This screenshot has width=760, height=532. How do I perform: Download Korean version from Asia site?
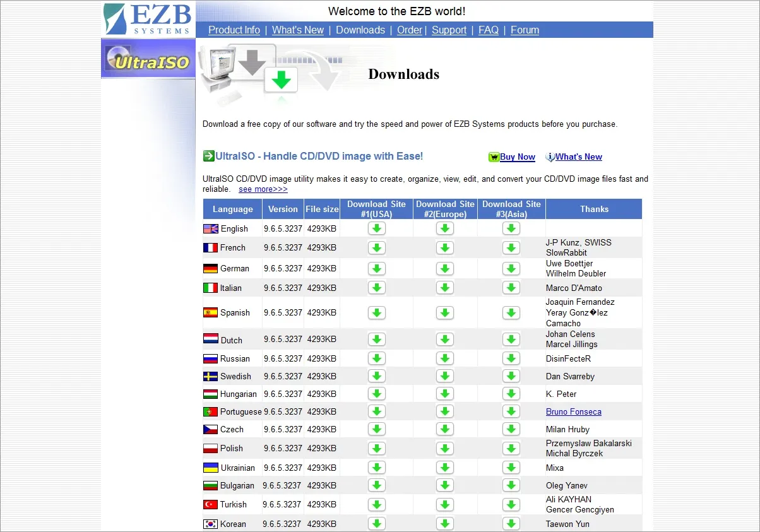click(511, 524)
